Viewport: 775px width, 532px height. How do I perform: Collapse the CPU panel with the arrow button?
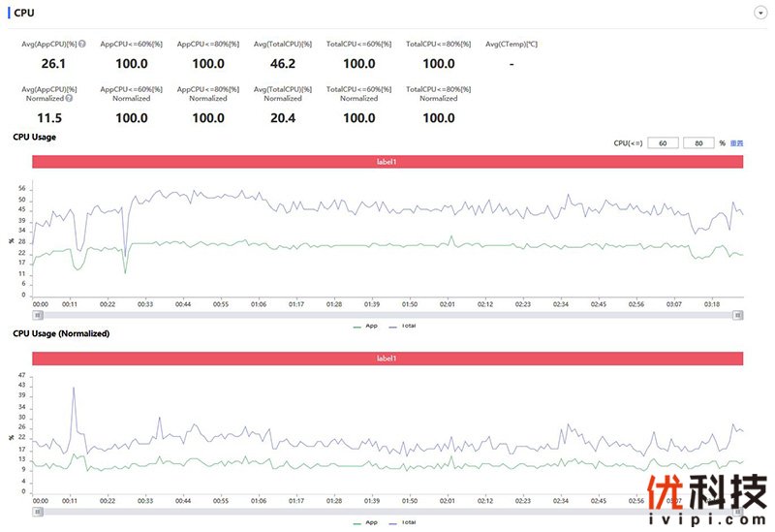759,13
